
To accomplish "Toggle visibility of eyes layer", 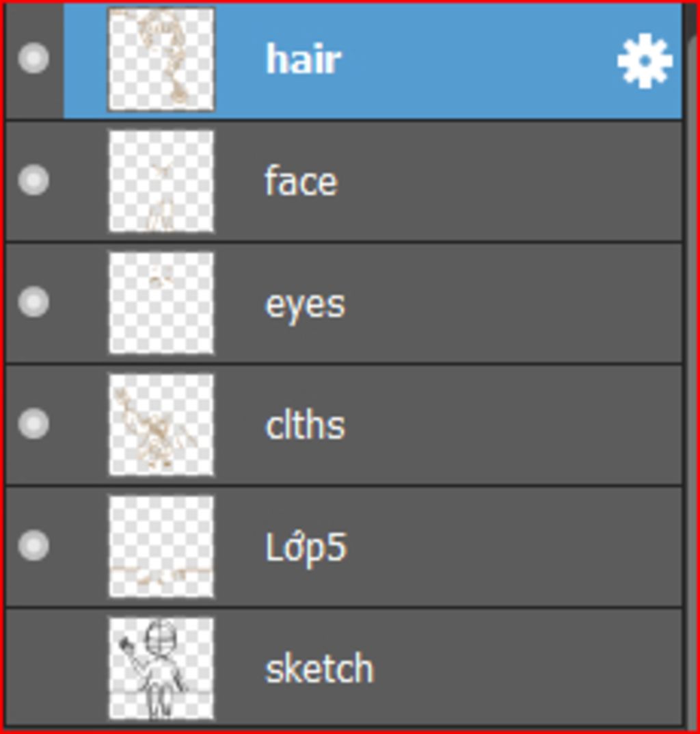I will pos(33,302).
